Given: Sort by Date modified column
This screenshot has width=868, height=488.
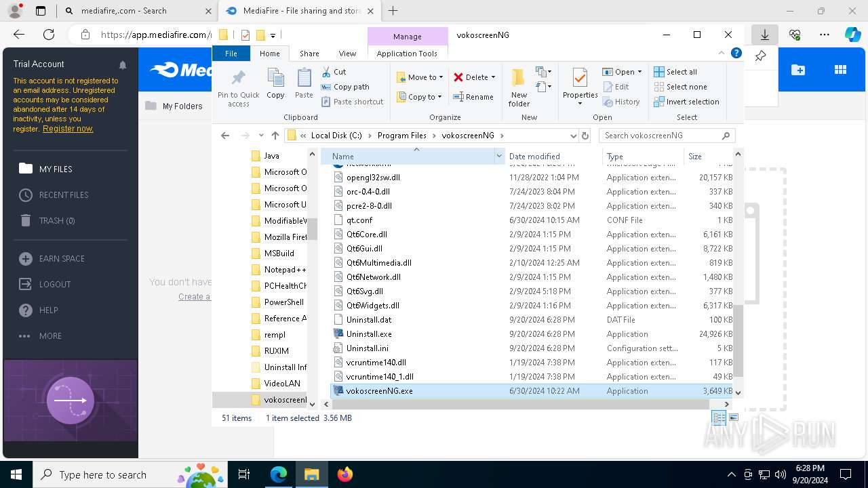Looking at the screenshot, I should (553, 157).
